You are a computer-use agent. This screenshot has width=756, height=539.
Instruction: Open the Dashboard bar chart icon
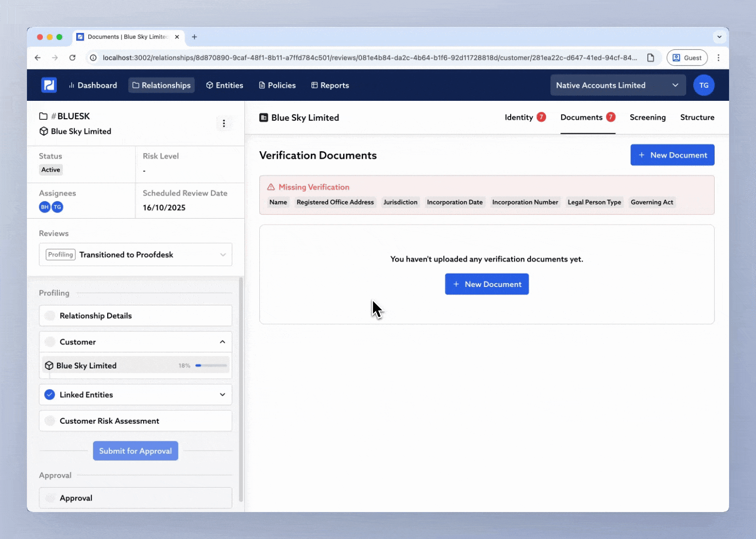click(x=71, y=85)
